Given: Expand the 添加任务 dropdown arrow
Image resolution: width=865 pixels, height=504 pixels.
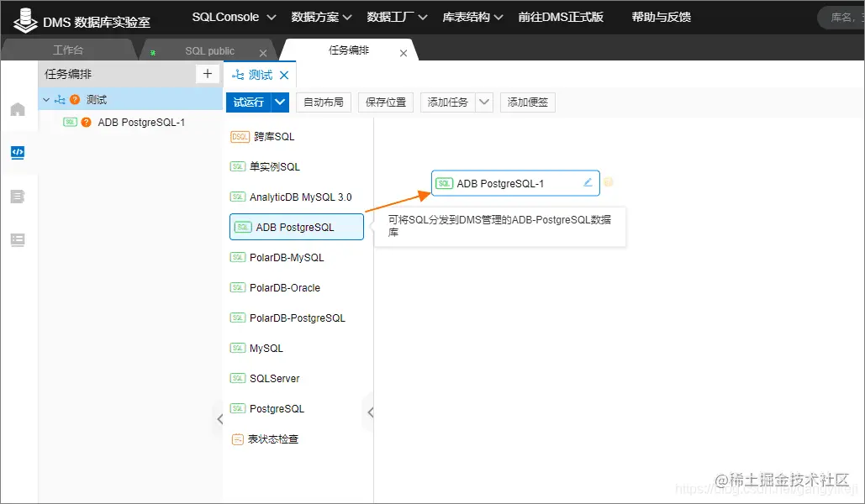Looking at the screenshot, I should [x=484, y=102].
